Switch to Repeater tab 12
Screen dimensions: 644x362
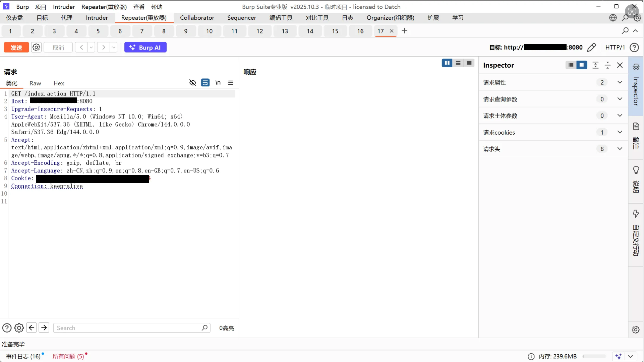coord(260,31)
